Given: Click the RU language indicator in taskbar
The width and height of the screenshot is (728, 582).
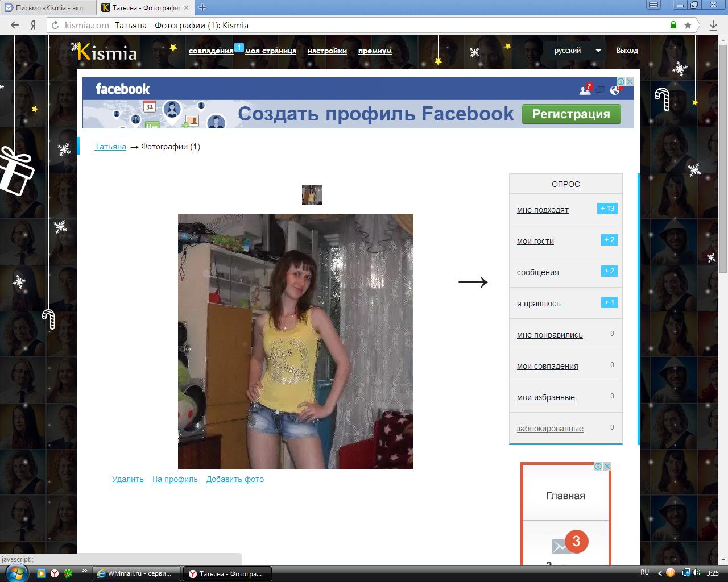Looking at the screenshot, I should pyautogui.click(x=645, y=572).
